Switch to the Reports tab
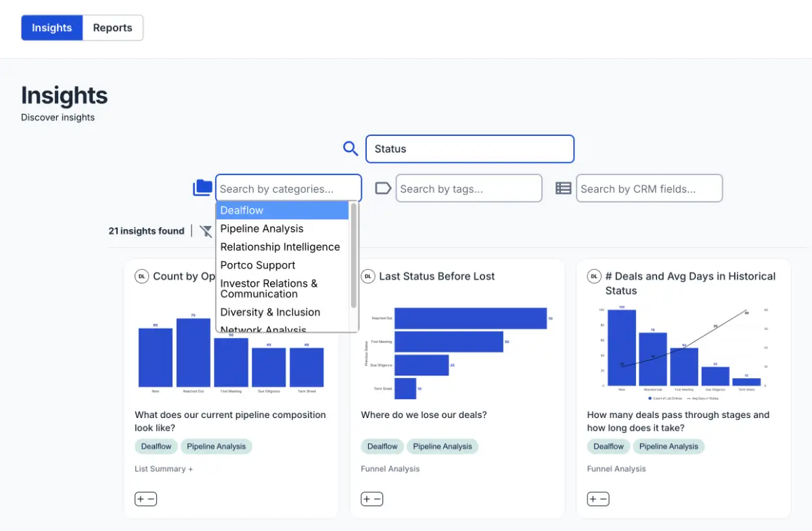The width and height of the screenshot is (812, 531). [x=112, y=28]
